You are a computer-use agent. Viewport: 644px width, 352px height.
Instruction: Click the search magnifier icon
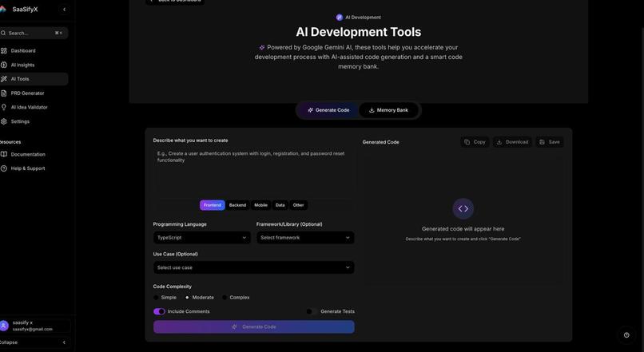pos(3,33)
